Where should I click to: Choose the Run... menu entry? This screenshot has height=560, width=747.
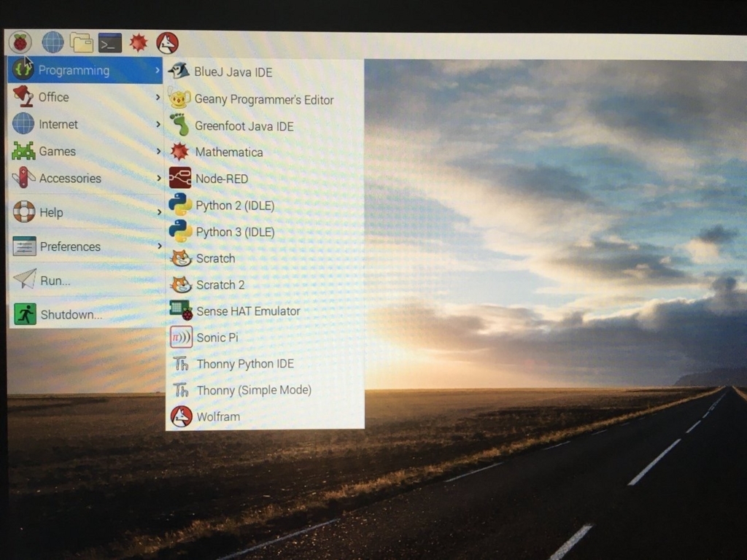[x=88, y=280]
